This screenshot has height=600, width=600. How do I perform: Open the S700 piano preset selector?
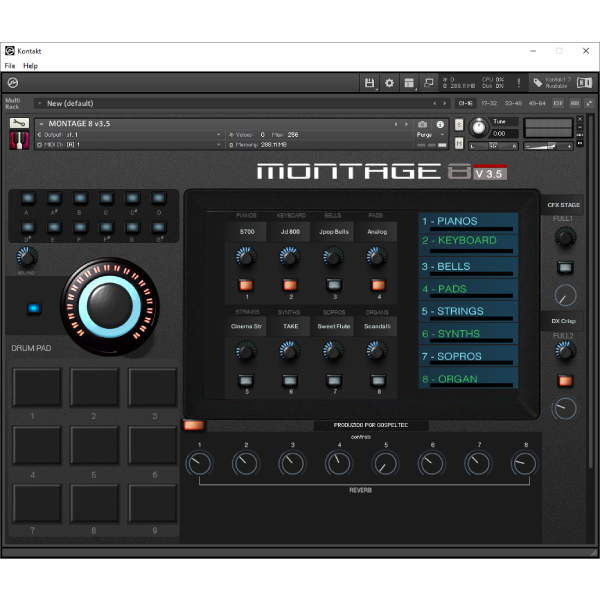[247, 232]
